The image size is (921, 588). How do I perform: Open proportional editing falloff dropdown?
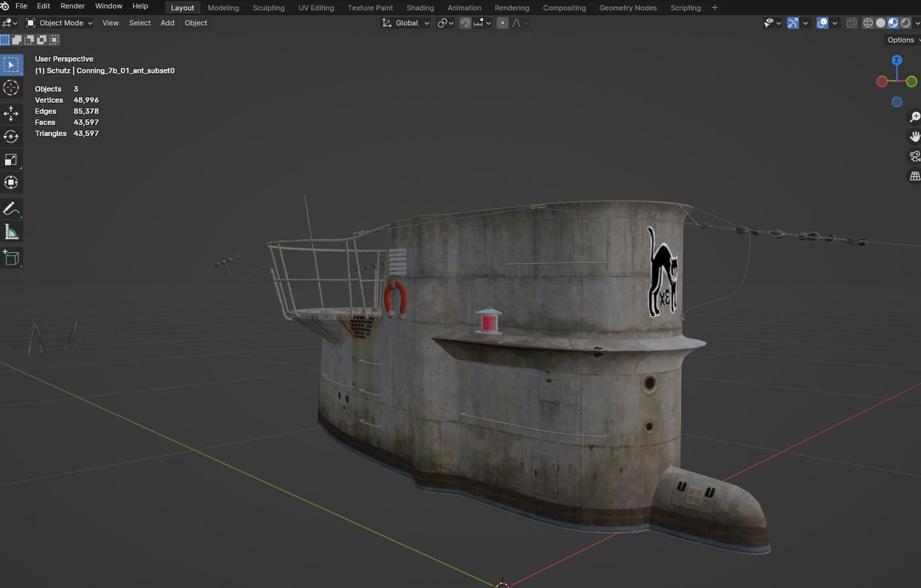point(519,23)
